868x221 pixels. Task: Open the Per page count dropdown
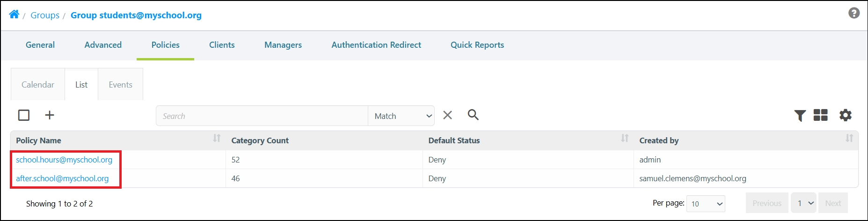tap(706, 204)
